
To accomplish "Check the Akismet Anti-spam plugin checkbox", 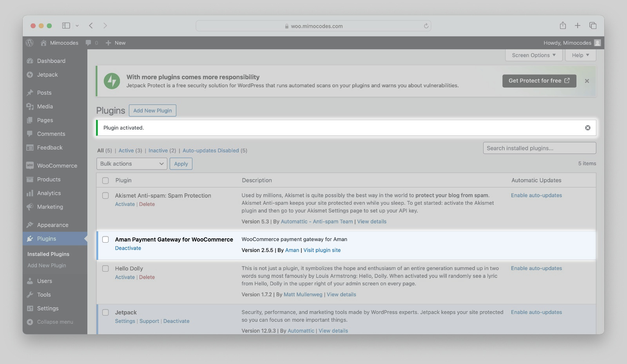I will (x=105, y=196).
